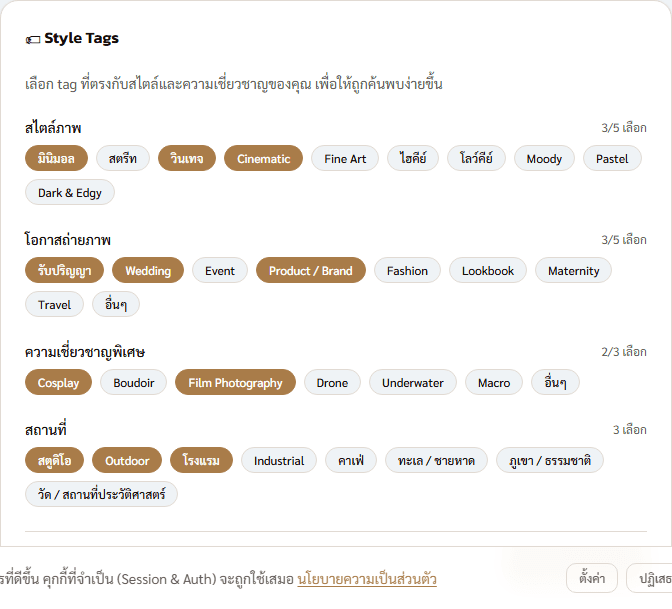
Task: Enable the Maternity tag
Action: point(573,270)
